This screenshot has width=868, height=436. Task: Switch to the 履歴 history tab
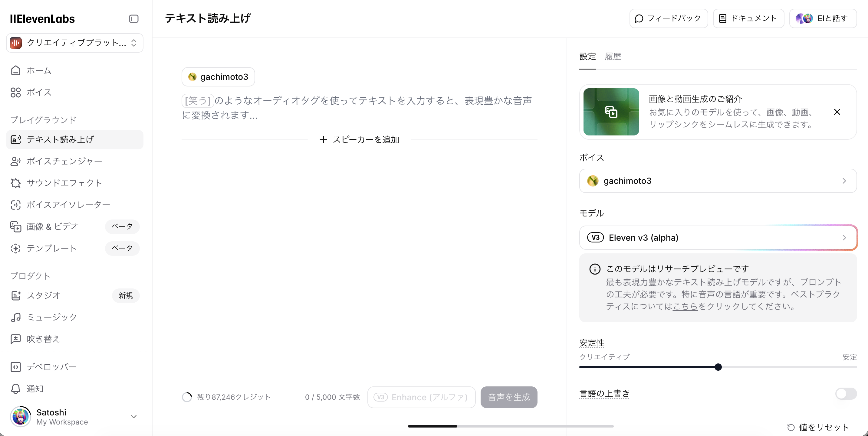(613, 57)
